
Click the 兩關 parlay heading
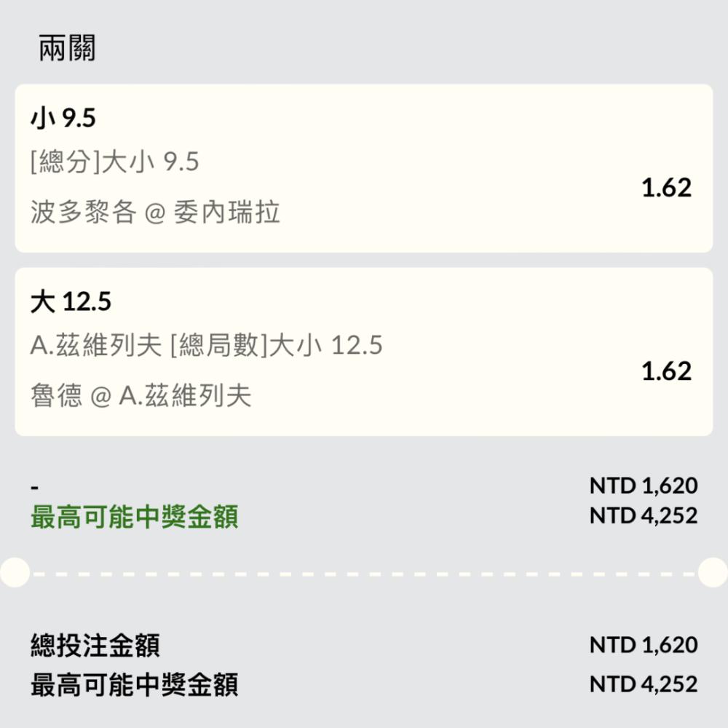click(67, 48)
